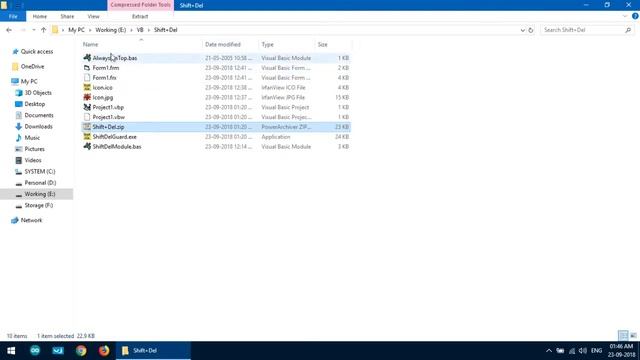Click Working (E:) in the address path
640x360 pixels.
[x=111, y=30]
